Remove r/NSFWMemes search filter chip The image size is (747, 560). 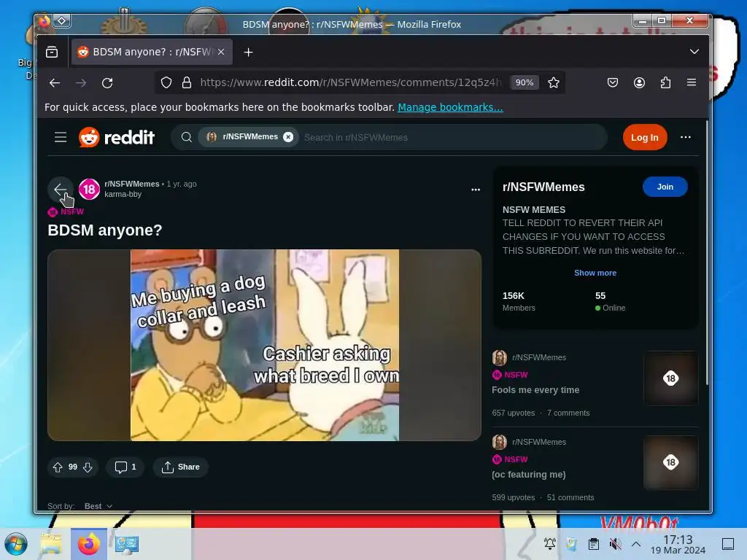click(x=288, y=137)
